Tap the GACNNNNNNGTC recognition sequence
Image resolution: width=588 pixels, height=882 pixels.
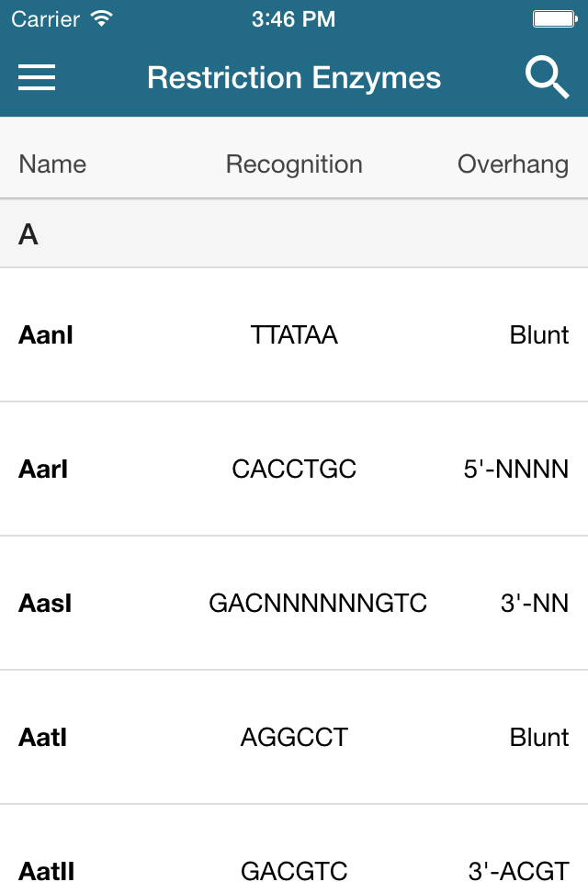(x=318, y=603)
